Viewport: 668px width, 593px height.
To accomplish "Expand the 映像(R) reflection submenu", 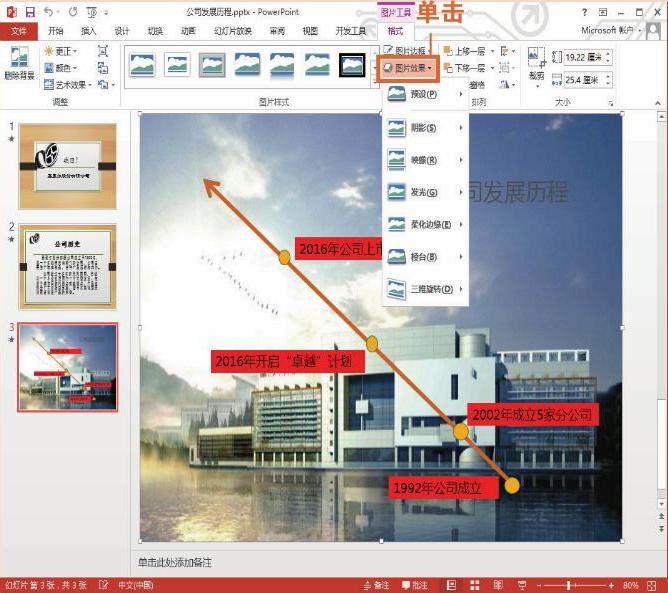I will (425, 160).
